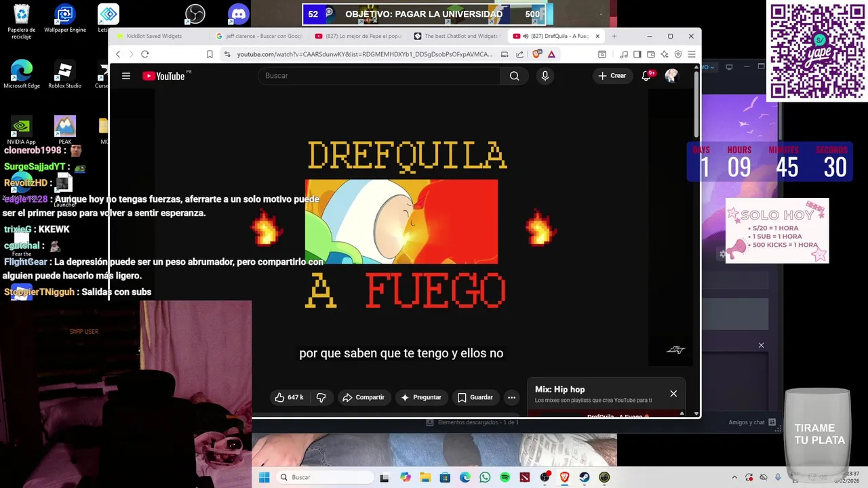Reload the page in the browser

pyautogui.click(x=144, y=54)
